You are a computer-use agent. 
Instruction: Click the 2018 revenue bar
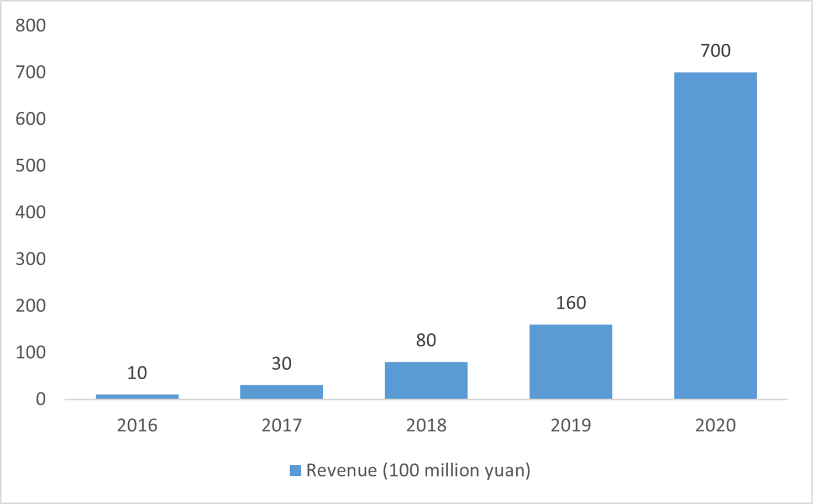pyautogui.click(x=426, y=380)
